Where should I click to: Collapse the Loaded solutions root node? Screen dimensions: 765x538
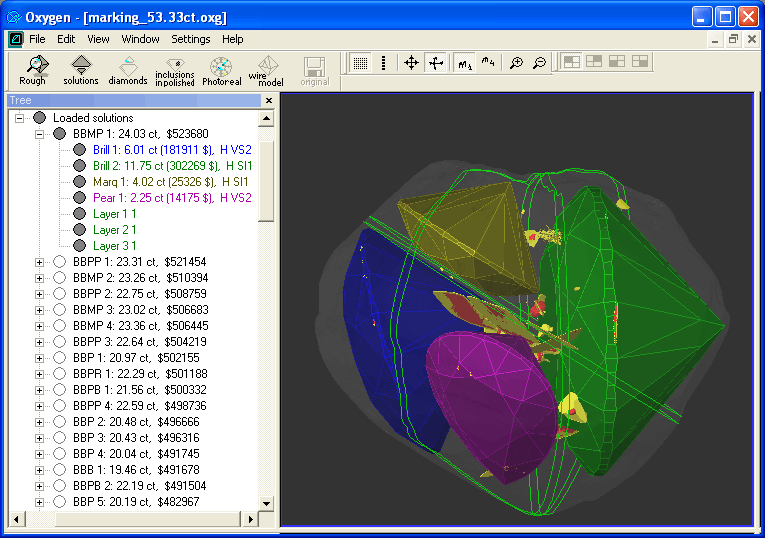[20, 118]
